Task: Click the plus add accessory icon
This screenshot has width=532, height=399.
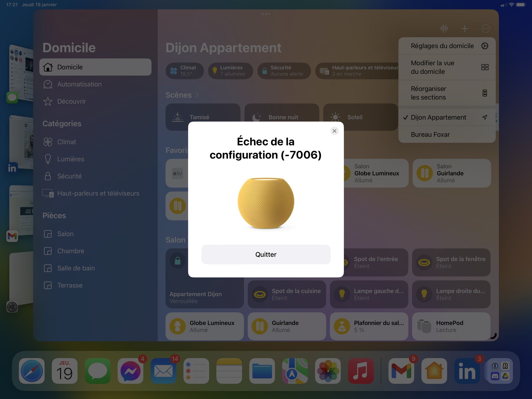Action: click(465, 29)
